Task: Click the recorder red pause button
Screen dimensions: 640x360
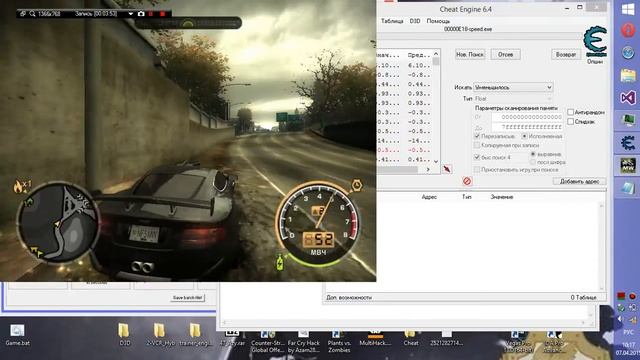Action: [x=151, y=14]
